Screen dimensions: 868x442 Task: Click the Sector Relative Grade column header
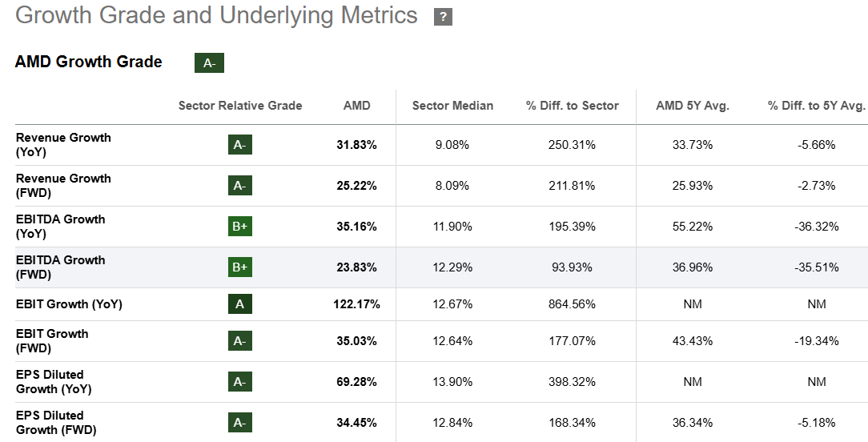click(x=240, y=106)
